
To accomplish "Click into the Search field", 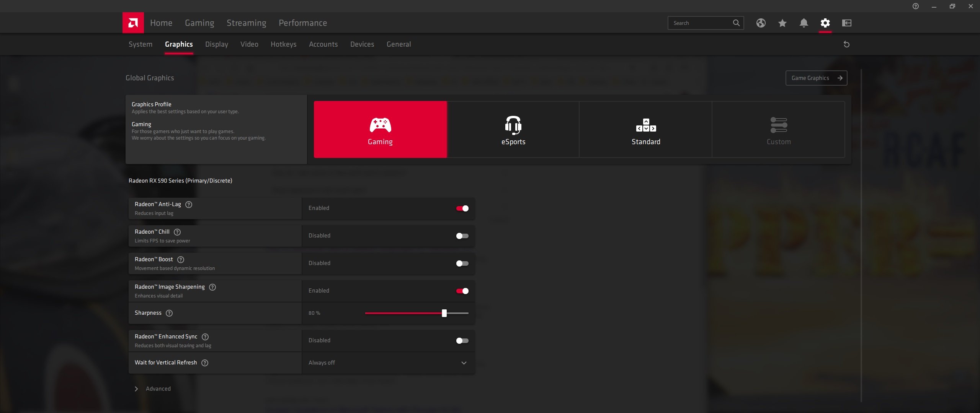I will pos(701,23).
